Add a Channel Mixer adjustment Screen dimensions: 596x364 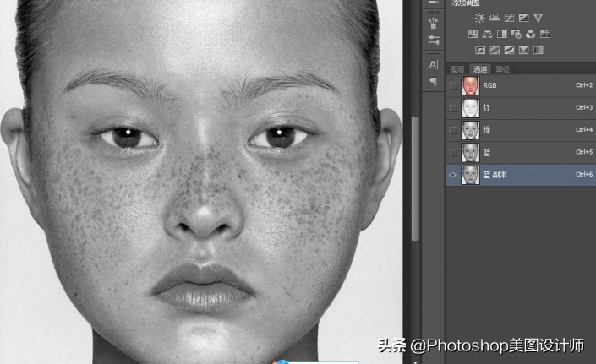[531, 34]
